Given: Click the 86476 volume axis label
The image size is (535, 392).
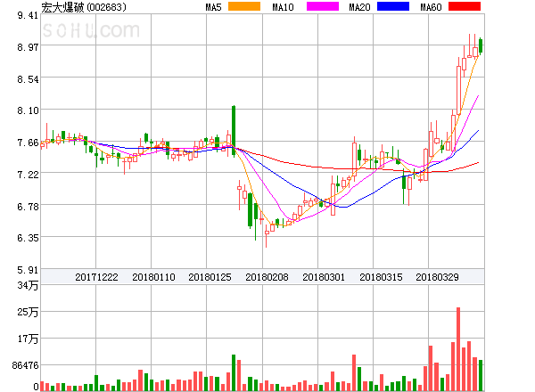Looking at the screenshot, I should pos(25,365).
